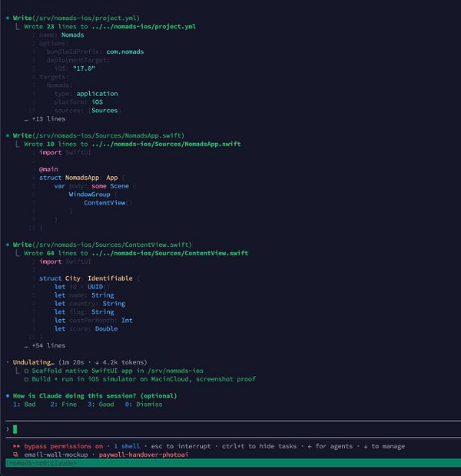The image size is (461, 476).
Task: Focus the prompt input line with cursor
Action: pyautogui.click(x=234, y=429)
